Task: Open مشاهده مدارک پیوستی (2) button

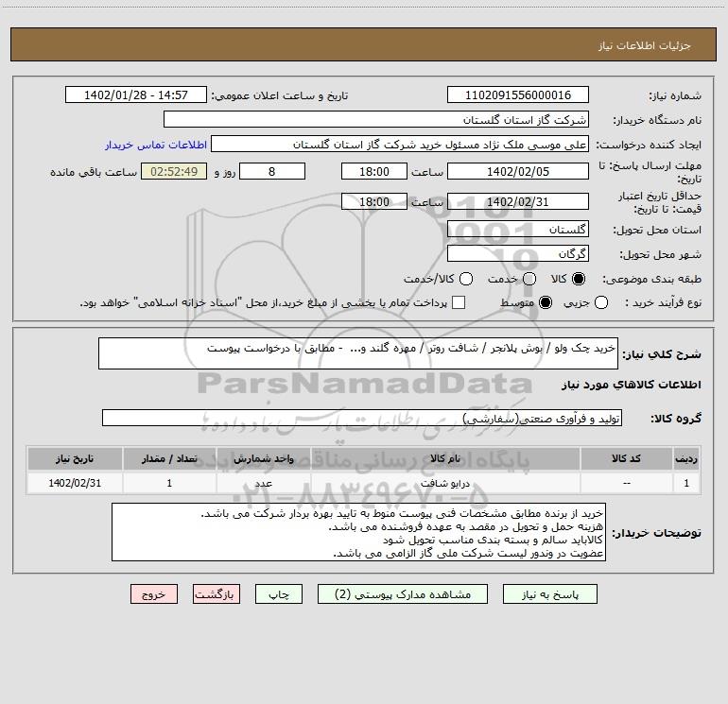Action: point(403,594)
